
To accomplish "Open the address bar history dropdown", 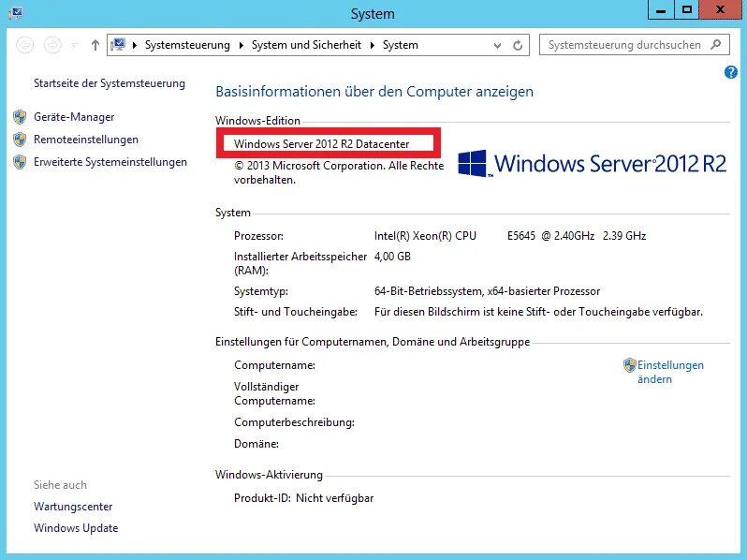I will [497, 46].
